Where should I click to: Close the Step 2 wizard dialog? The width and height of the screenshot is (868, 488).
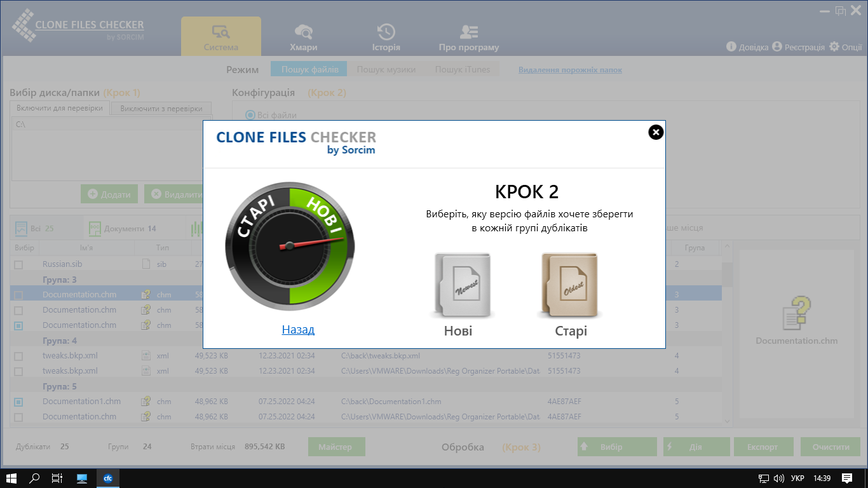coord(656,132)
